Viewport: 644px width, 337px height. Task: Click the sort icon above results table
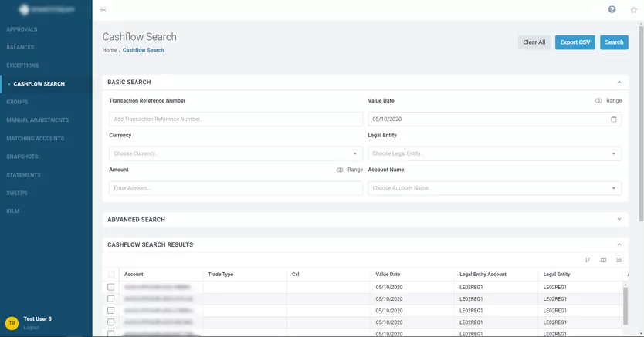588,260
